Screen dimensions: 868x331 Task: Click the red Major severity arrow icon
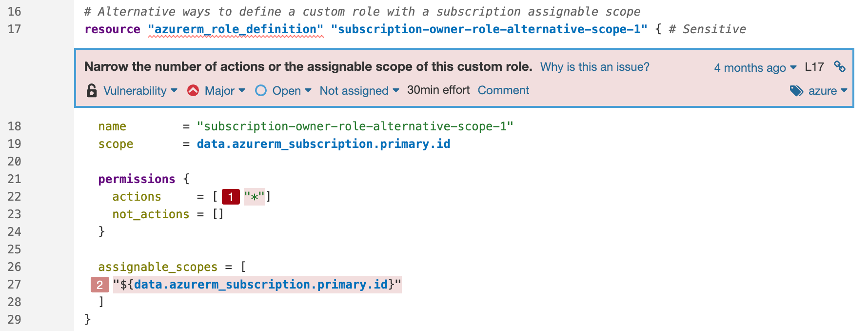pyautogui.click(x=194, y=90)
